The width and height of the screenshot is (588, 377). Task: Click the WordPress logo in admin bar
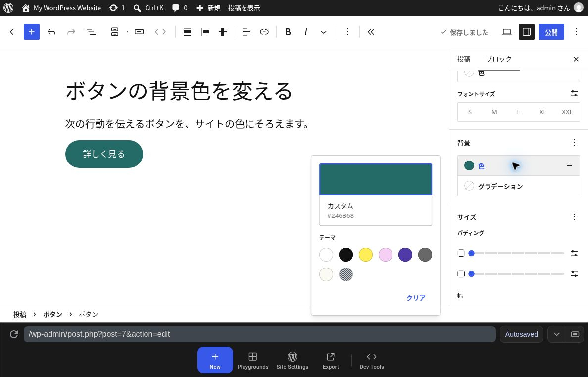[x=8, y=8]
